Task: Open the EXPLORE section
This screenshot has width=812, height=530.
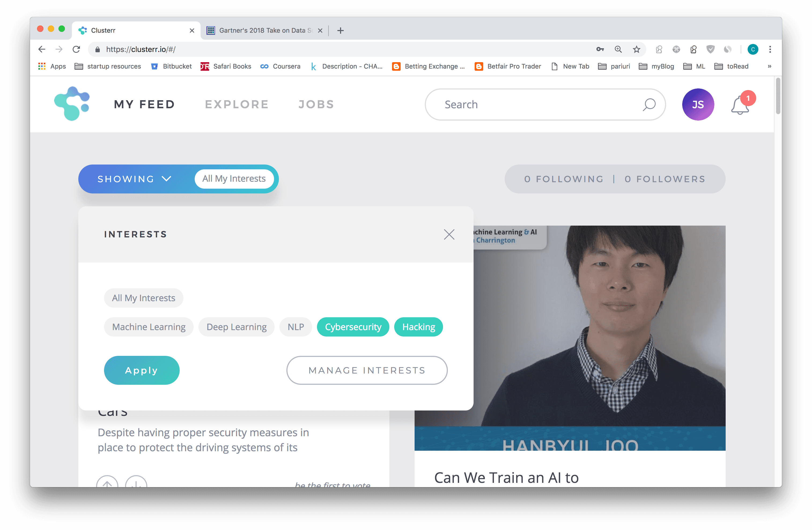Action: point(237,104)
